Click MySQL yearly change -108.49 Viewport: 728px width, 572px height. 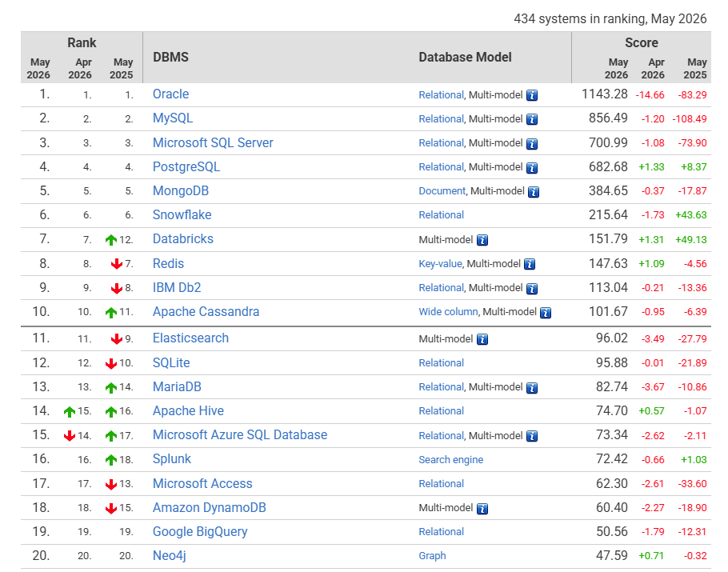[690, 119]
